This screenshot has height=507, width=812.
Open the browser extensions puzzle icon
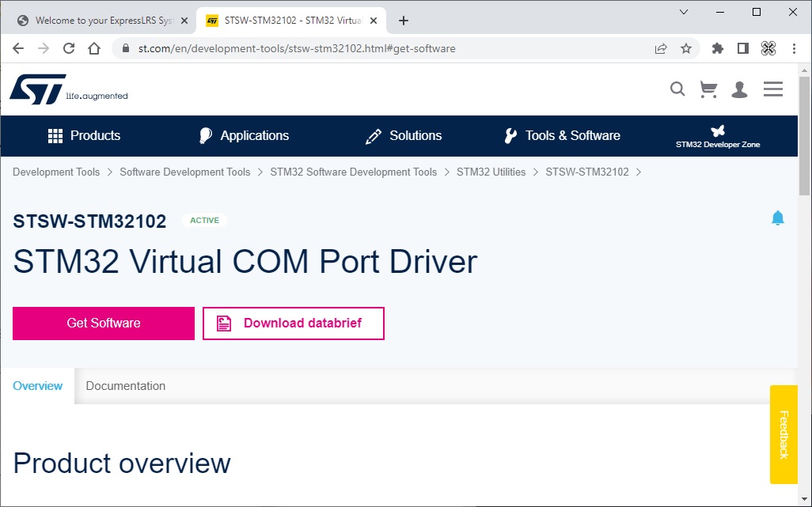point(718,48)
